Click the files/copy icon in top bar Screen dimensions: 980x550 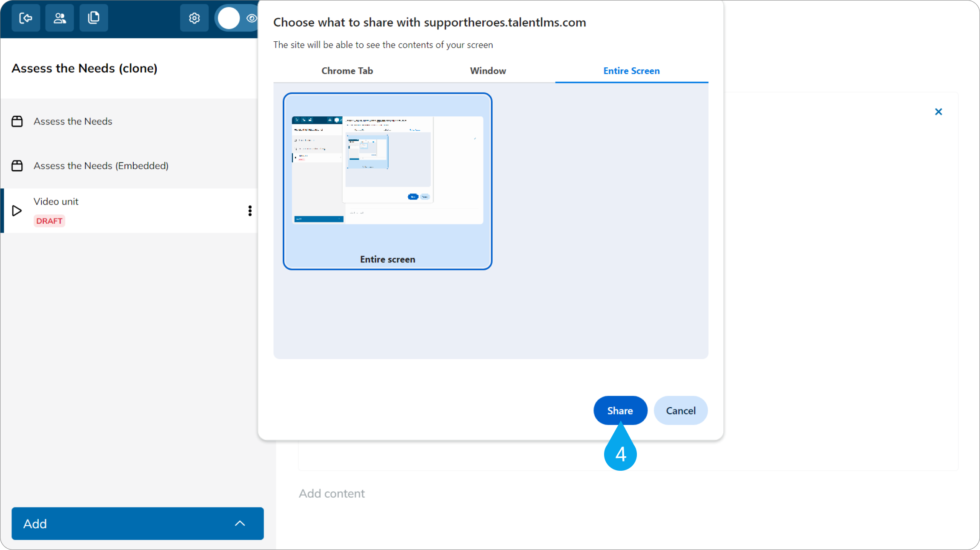click(94, 18)
